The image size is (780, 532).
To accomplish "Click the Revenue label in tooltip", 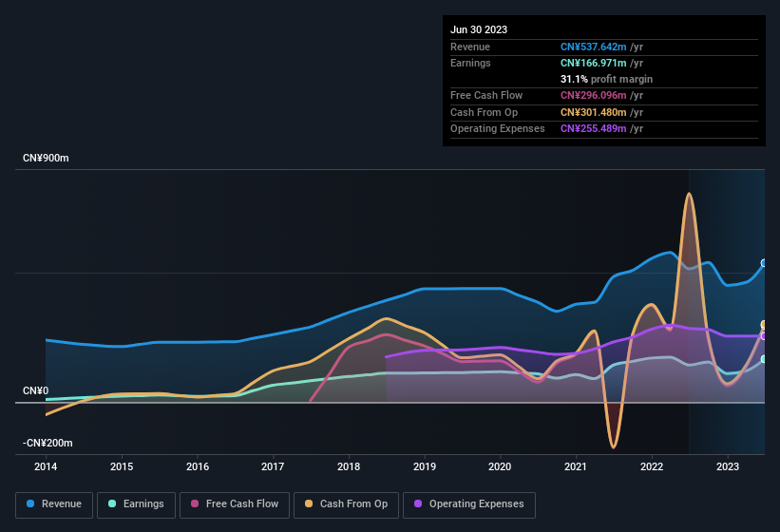I will click(x=470, y=47).
